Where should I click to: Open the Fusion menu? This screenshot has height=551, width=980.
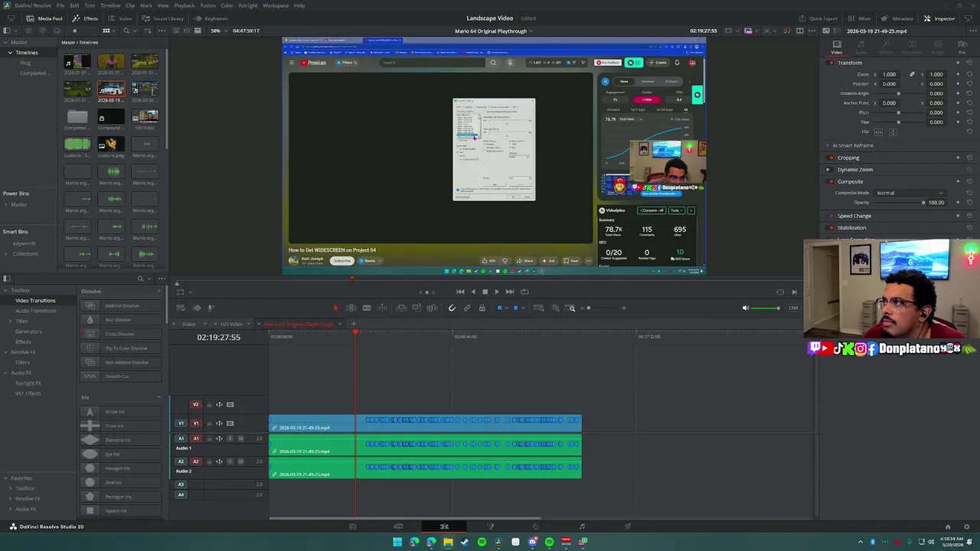(207, 5)
